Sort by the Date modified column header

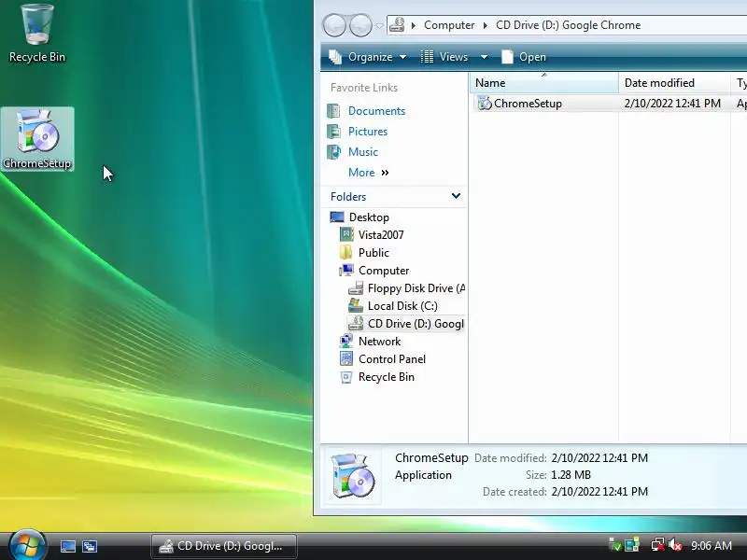674,83
